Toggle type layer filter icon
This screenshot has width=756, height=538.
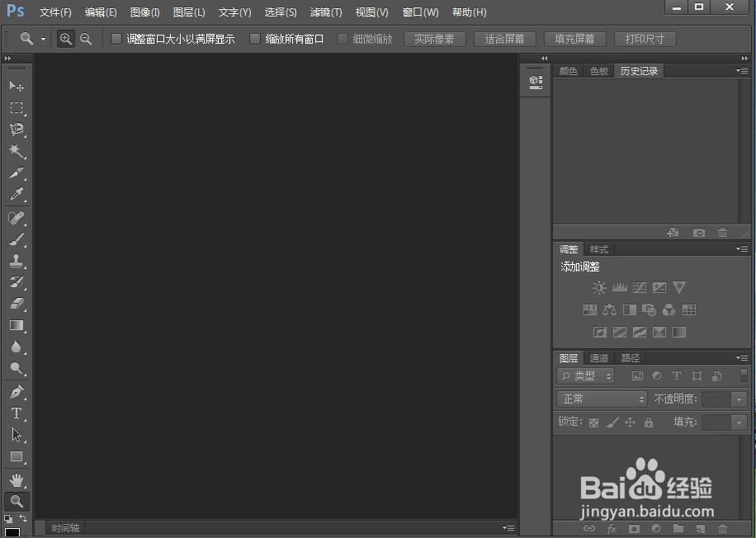(677, 376)
